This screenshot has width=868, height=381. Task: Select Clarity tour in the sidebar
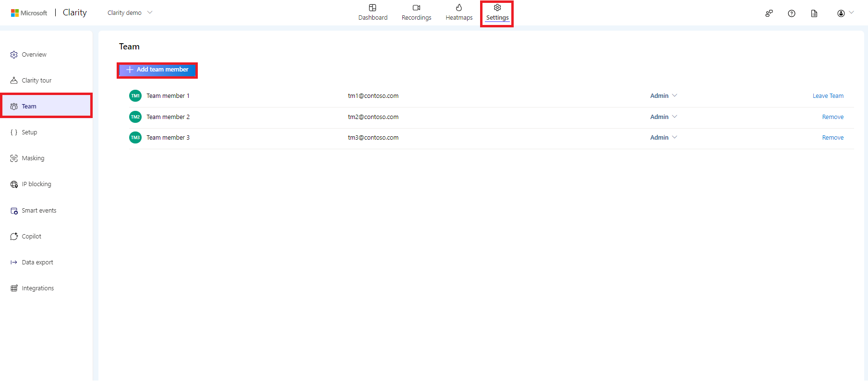36,81
